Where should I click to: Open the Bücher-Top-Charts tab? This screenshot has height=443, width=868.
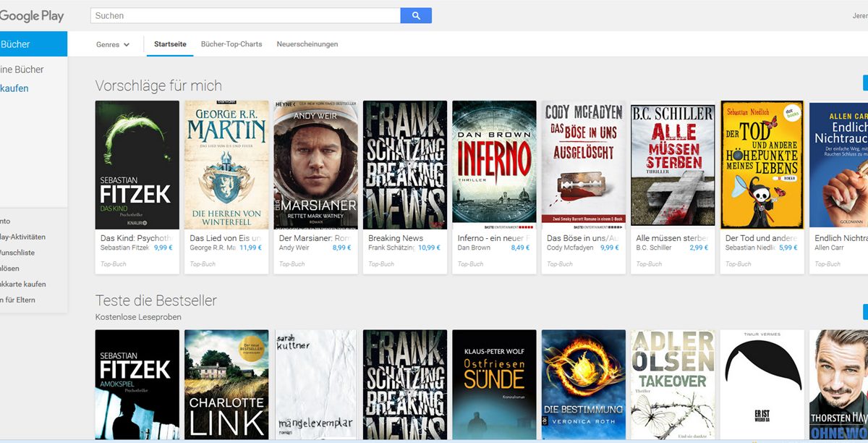231,44
